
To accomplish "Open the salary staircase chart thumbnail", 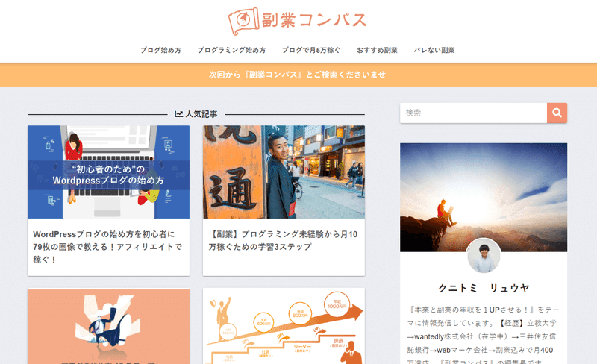I will pyautogui.click(x=284, y=326).
